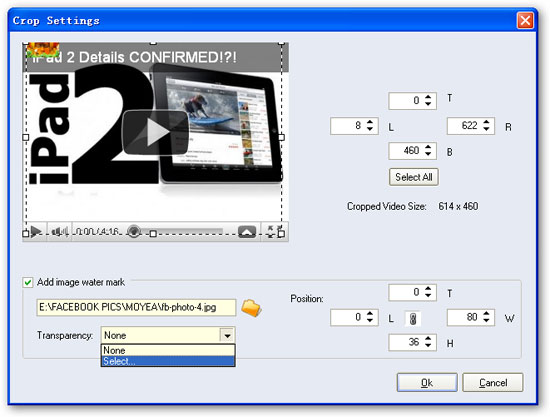The image size is (550, 417).
Task: Click the Select All button
Action: click(x=414, y=177)
